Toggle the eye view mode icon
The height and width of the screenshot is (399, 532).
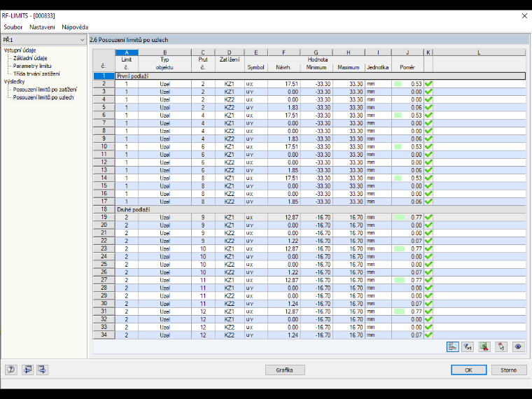(518, 346)
